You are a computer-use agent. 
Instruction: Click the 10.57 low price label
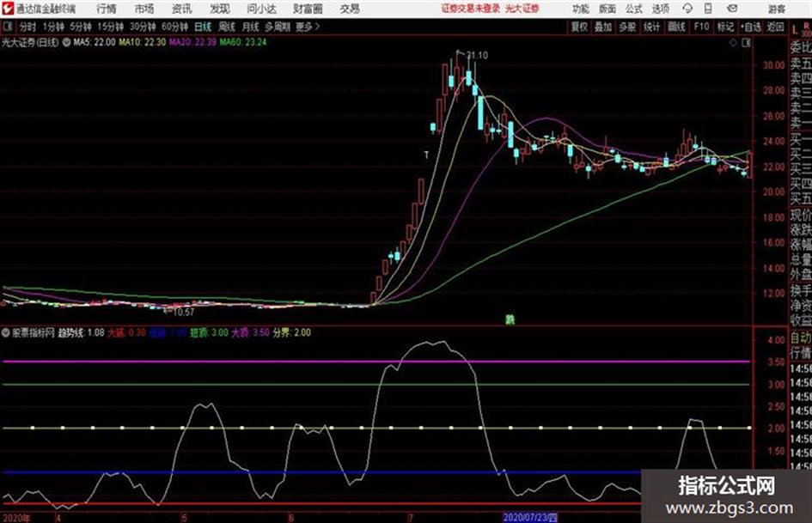[x=183, y=313]
